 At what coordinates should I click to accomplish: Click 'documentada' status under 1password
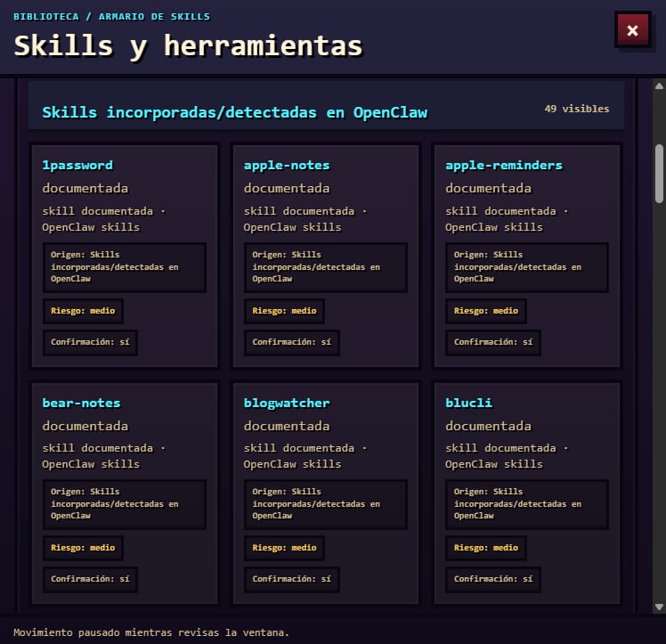(x=85, y=188)
